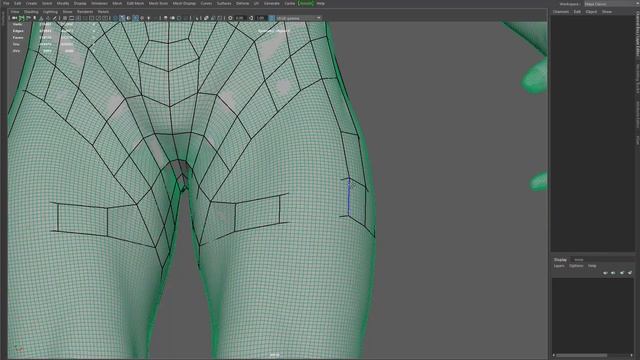Open Show menu in Channel Box

point(607,12)
